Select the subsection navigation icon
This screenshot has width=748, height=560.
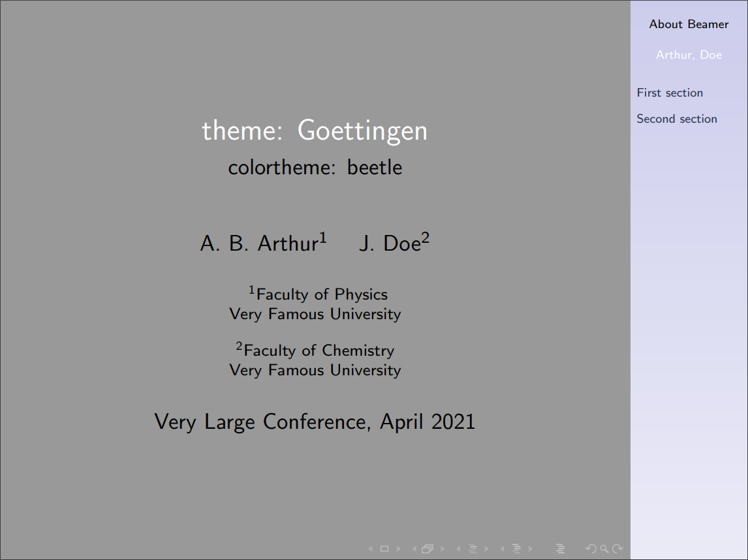click(x=472, y=548)
